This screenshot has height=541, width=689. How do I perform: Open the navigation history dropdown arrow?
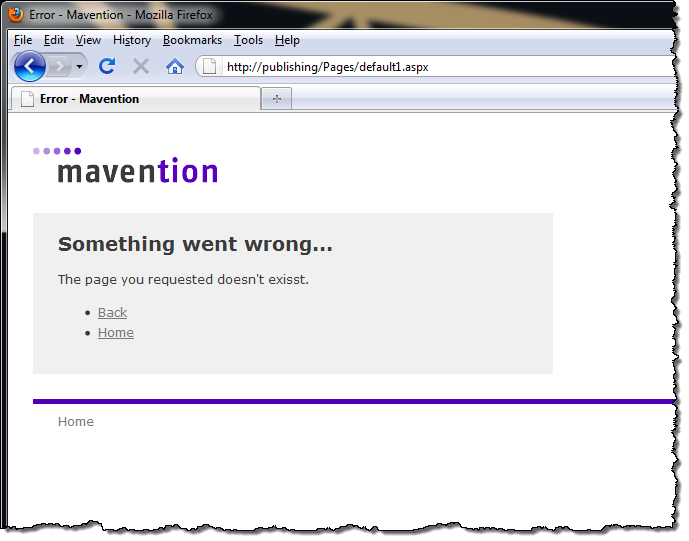tap(80, 67)
